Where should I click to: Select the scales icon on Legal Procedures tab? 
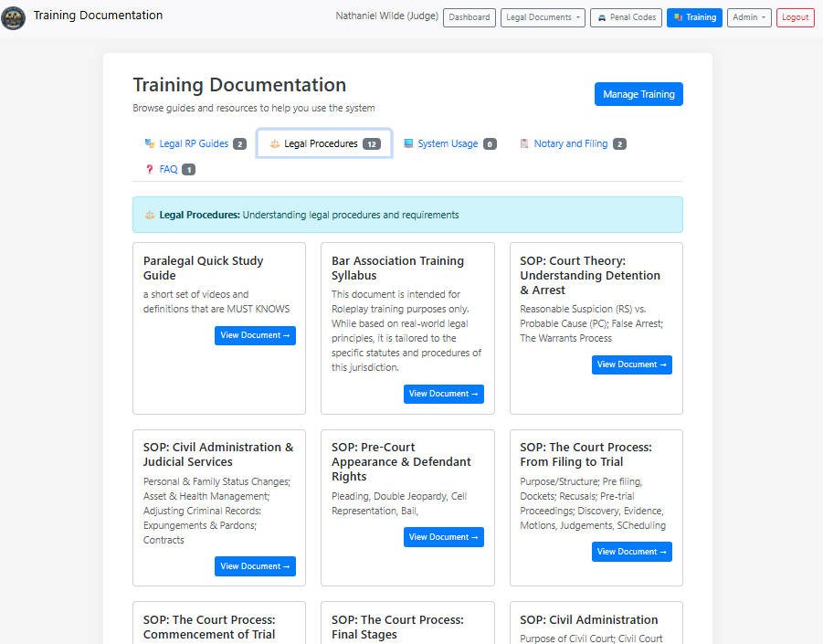(x=275, y=143)
